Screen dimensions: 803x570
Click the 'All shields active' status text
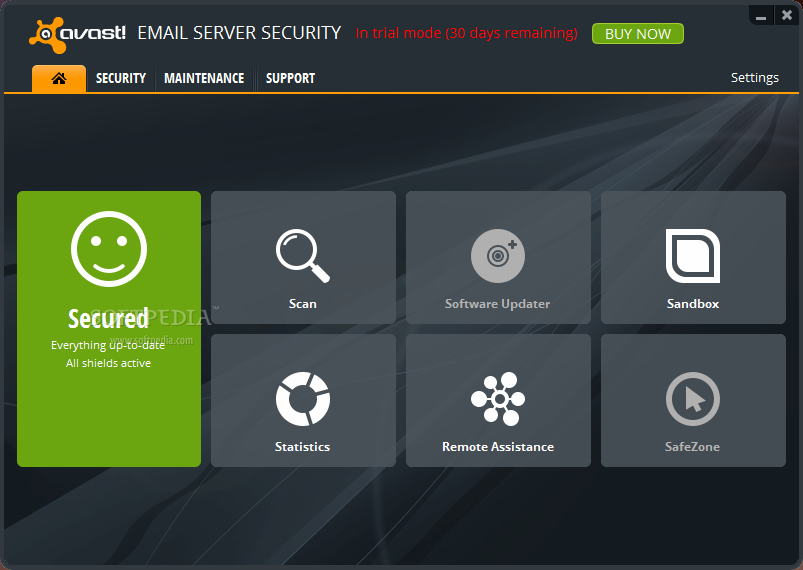click(109, 363)
